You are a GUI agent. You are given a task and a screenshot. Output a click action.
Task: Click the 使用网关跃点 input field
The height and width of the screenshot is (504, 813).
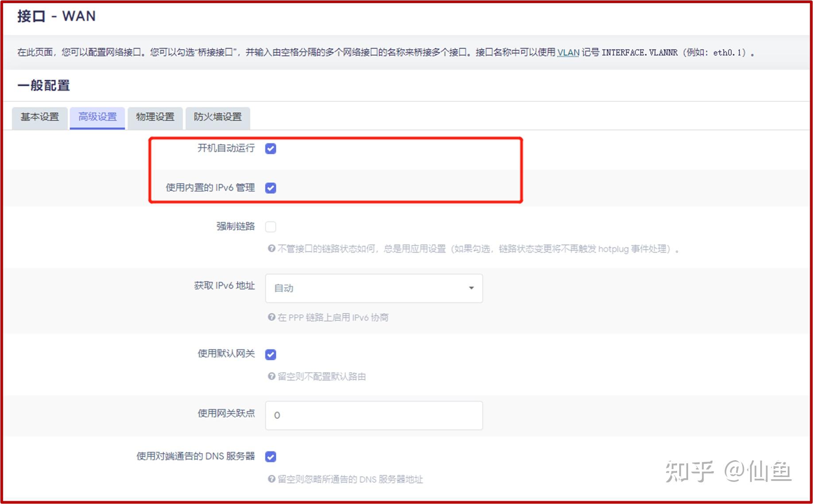click(373, 415)
